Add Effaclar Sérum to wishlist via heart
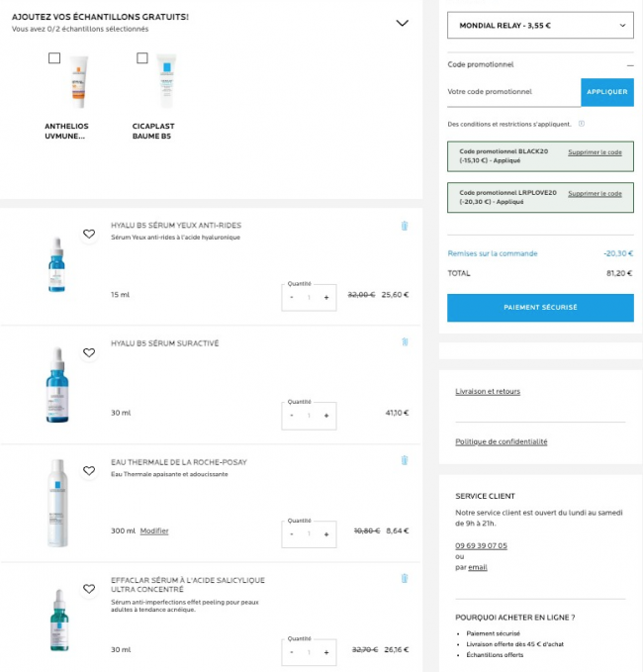This screenshot has height=672, width=643. tap(89, 589)
